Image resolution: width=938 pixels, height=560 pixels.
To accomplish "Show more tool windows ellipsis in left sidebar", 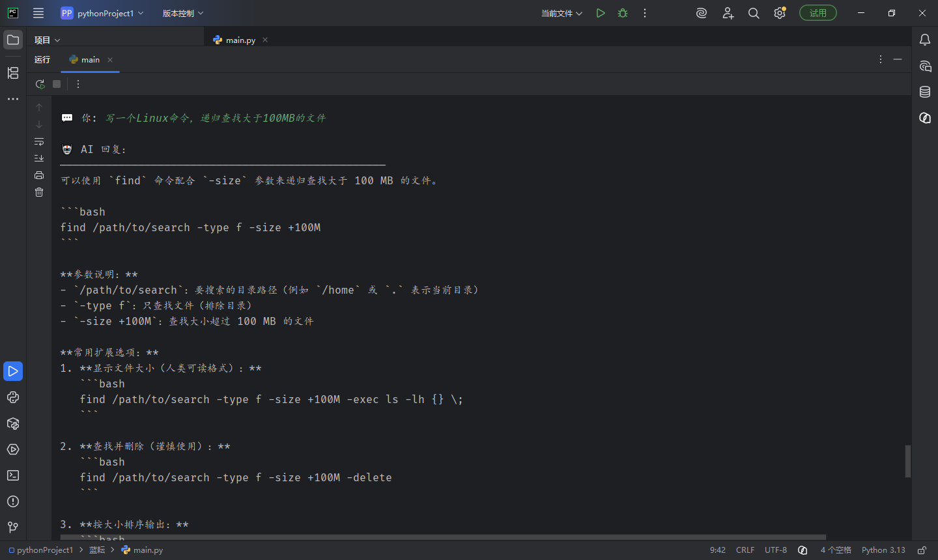I will click(13, 99).
